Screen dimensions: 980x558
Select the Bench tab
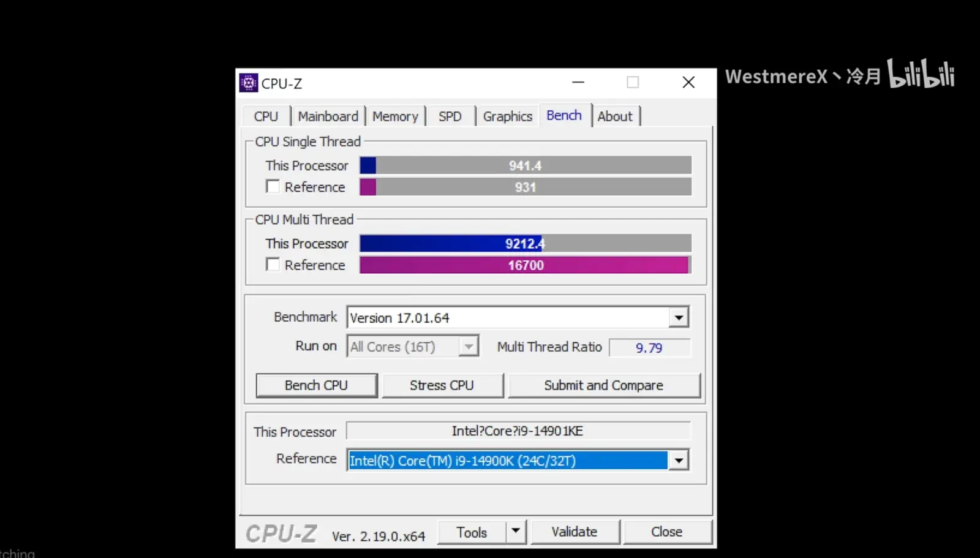coord(564,115)
